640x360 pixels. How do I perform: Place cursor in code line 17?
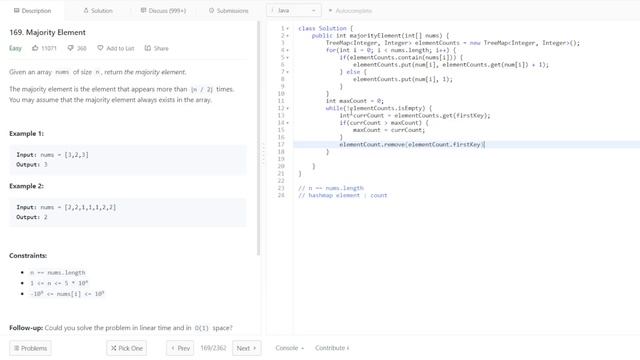coord(467,144)
